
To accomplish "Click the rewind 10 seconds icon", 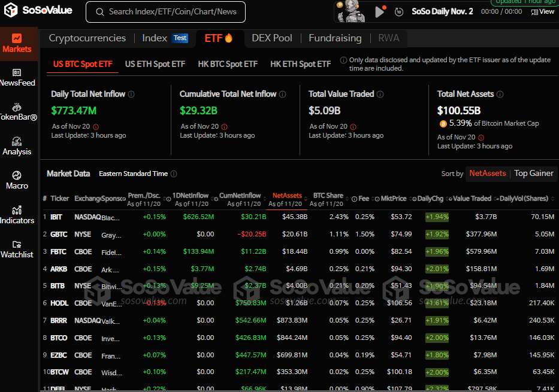I will (x=399, y=12).
